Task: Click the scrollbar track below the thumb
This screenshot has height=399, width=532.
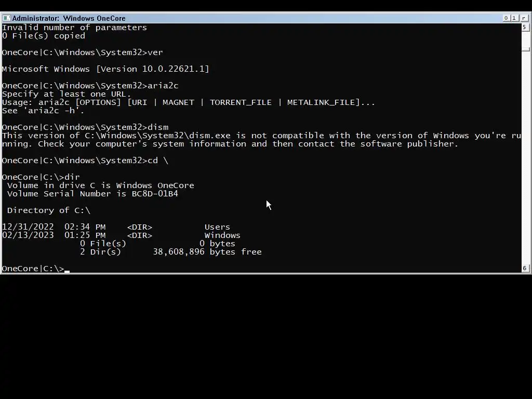Action: [525, 158]
